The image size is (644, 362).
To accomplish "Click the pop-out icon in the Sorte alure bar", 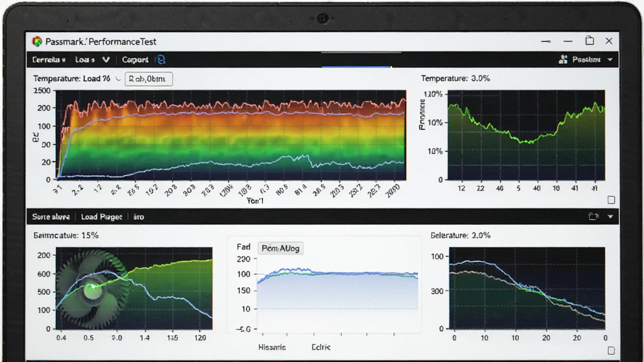I will (593, 216).
